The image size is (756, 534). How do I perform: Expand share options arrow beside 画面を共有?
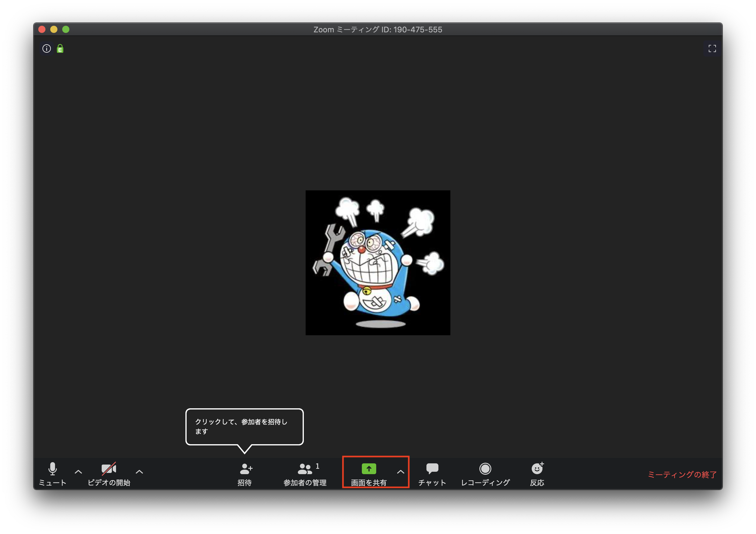(400, 472)
